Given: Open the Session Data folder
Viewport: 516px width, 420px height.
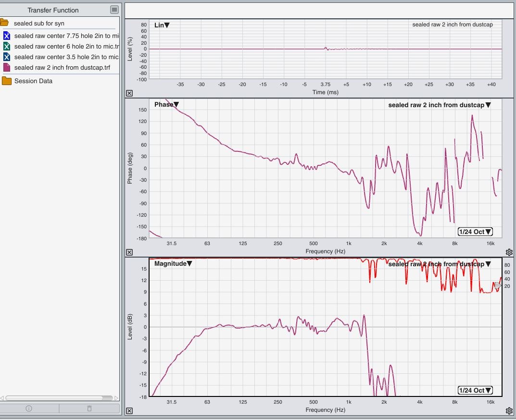Looking at the screenshot, I should [33, 81].
